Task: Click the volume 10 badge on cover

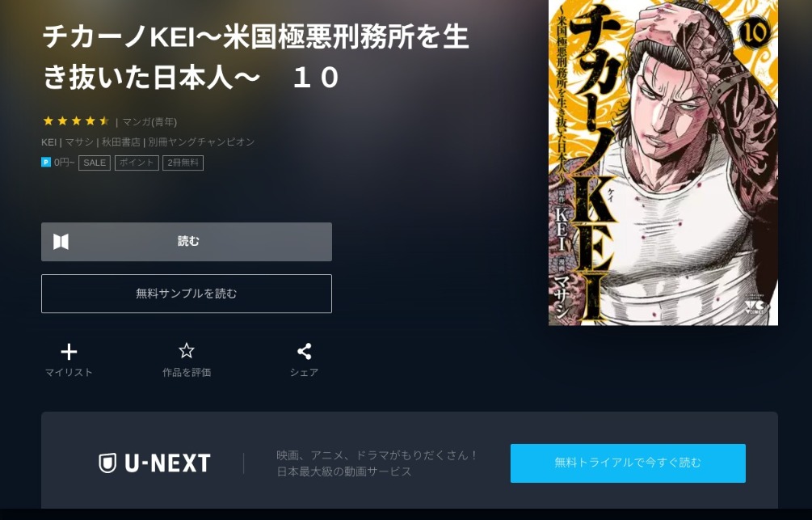Action: click(x=754, y=32)
